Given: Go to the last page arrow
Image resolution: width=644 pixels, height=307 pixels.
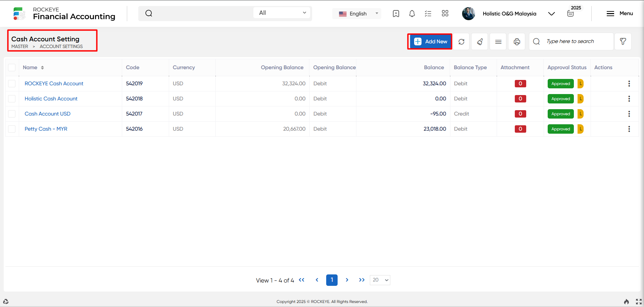Looking at the screenshot, I should pyautogui.click(x=362, y=280).
